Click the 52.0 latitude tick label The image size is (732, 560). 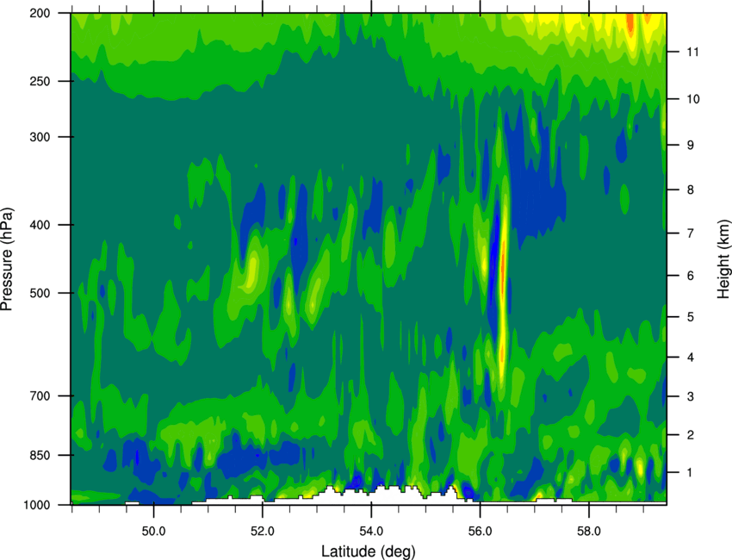click(x=263, y=532)
